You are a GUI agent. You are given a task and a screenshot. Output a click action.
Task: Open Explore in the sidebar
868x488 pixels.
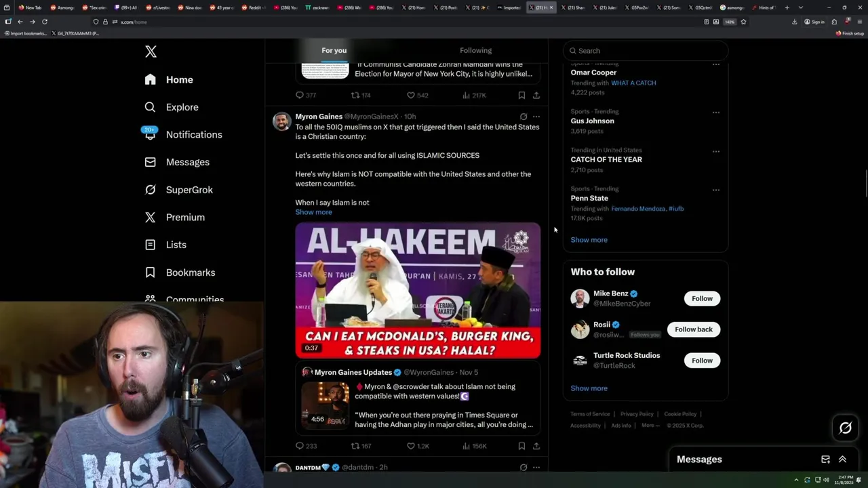(172, 107)
